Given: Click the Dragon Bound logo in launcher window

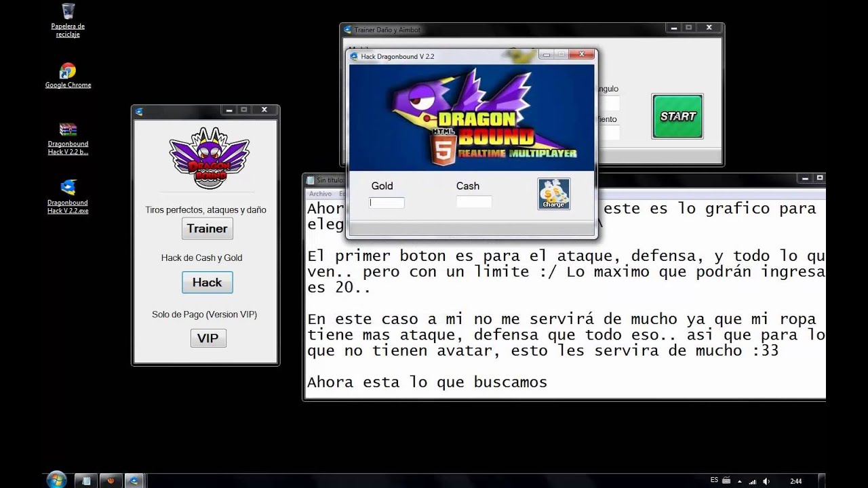Looking at the screenshot, I should tap(208, 158).
